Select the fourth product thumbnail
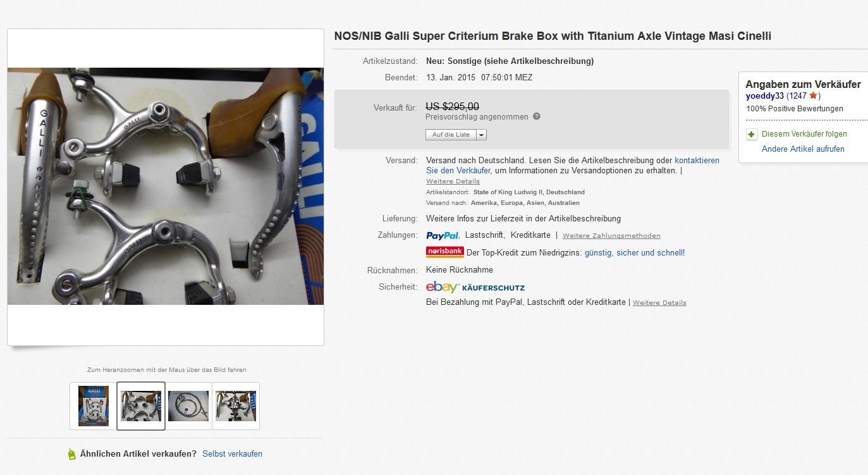This screenshot has height=475, width=868. 236,406
